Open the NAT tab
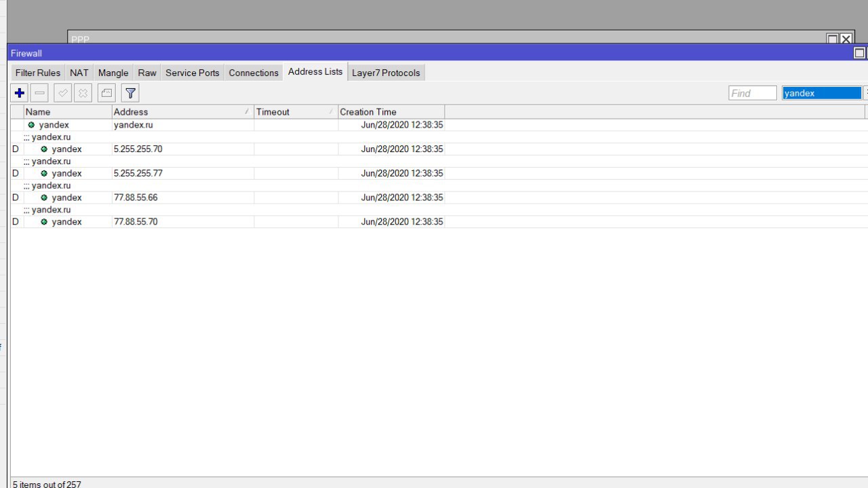Viewport: 868px width, 488px height. point(79,73)
